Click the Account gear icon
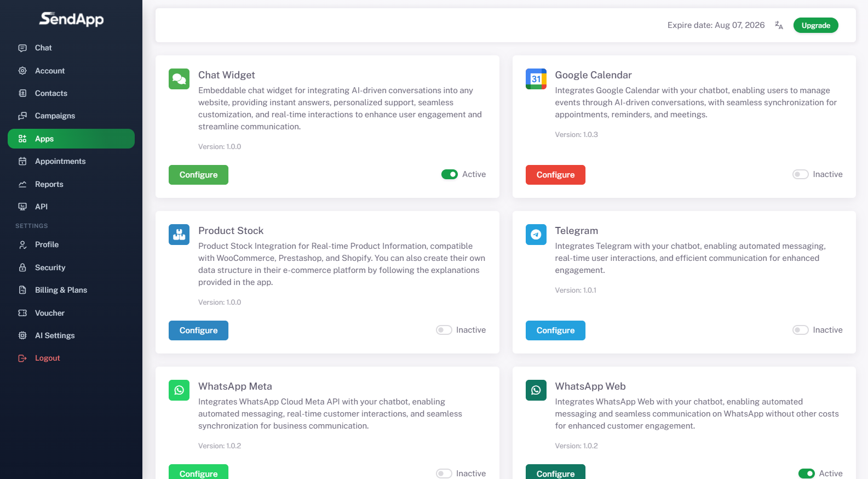Viewport: 868px width, 479px height. (22, 71)
